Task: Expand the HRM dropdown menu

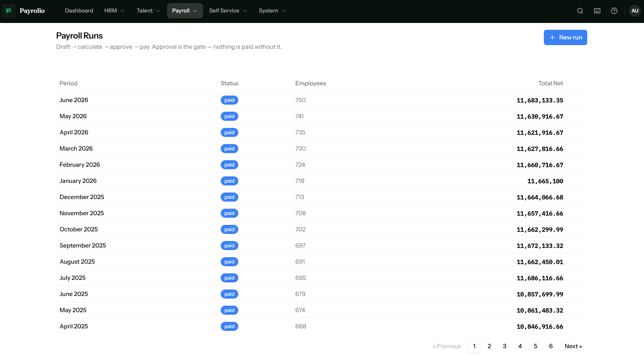Action: coord(114,11)
